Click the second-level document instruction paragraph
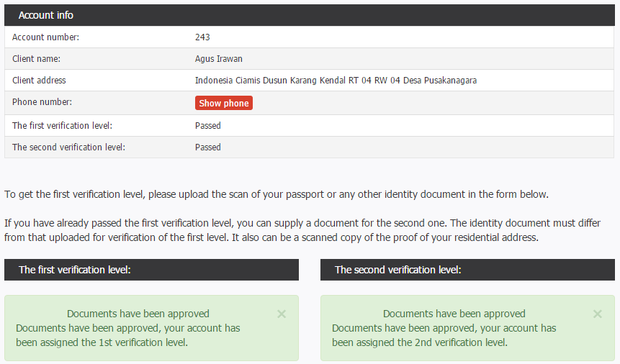 click(x=302, y=230)
